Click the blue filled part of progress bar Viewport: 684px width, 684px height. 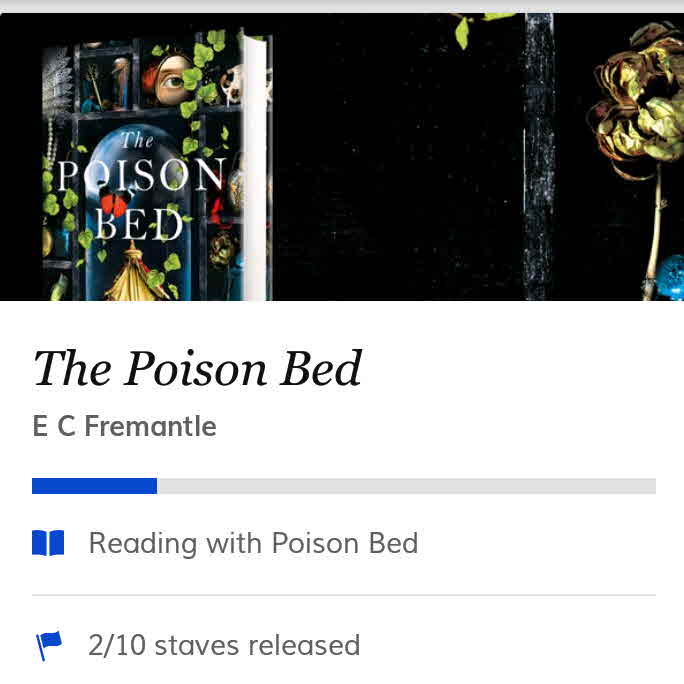(94, 486)
